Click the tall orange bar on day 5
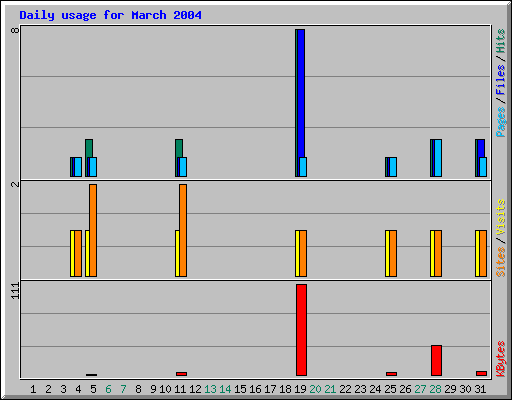This screenshot has height=400, width=512. point(93,230)
